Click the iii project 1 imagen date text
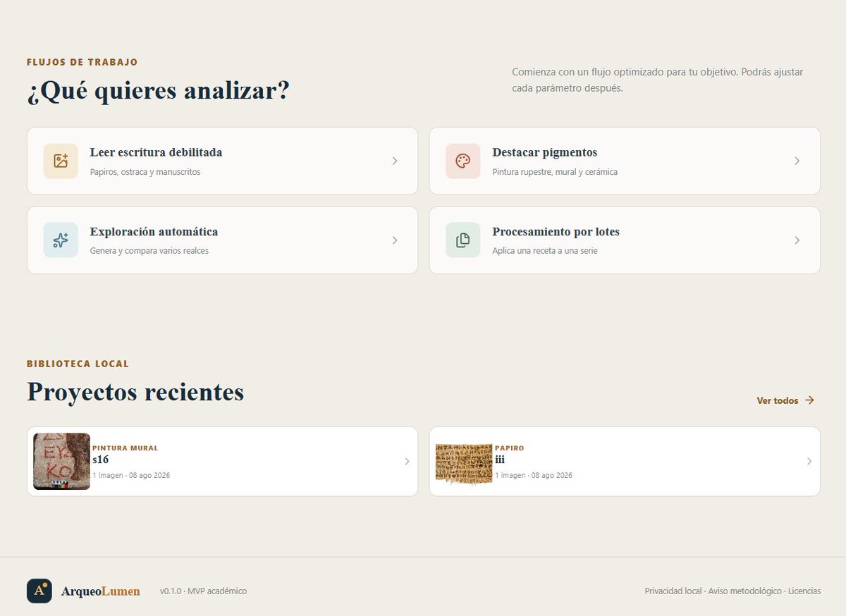Screen dimensions: 846x616 tap(534, 475)
